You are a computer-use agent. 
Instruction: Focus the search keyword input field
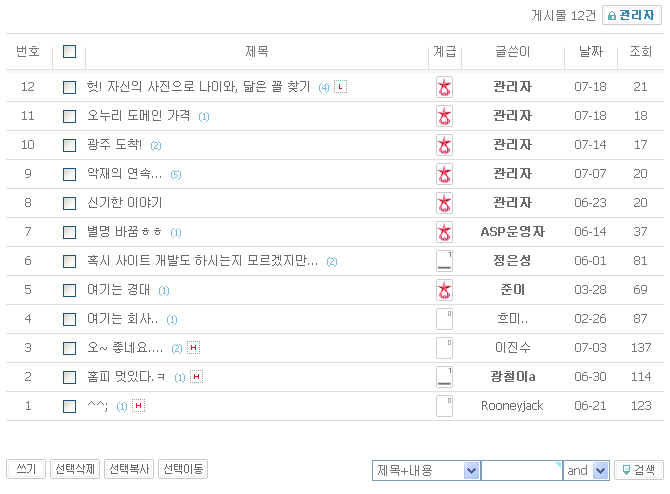click(x=522, y=470)
